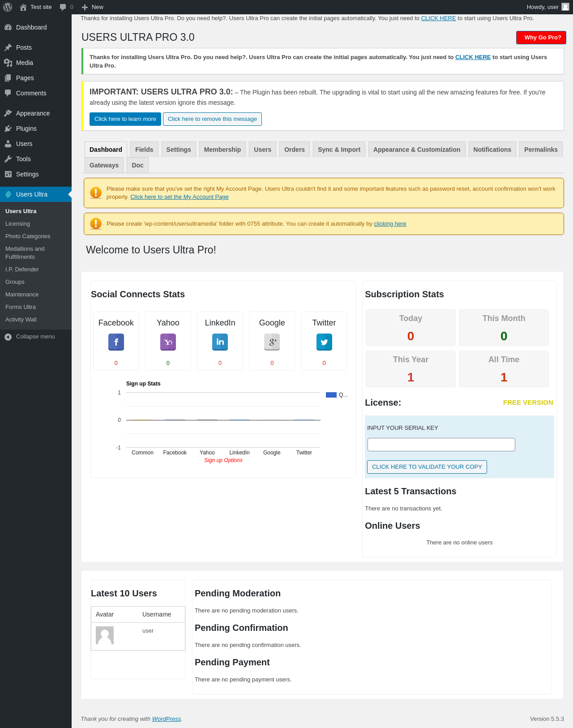The image size is (573, 728).
Task: Click the Facebook social icon
Action: click(116, 342)
